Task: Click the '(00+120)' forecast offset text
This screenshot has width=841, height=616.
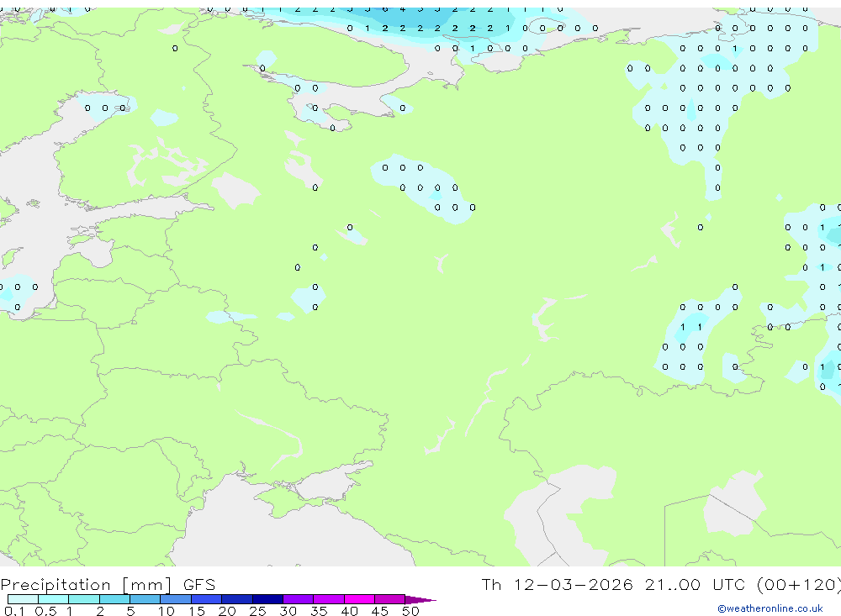Action: click(799, 585)
